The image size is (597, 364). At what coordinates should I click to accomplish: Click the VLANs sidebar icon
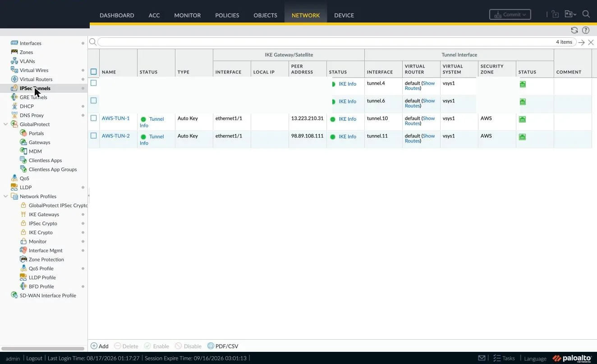coord(14,61)
